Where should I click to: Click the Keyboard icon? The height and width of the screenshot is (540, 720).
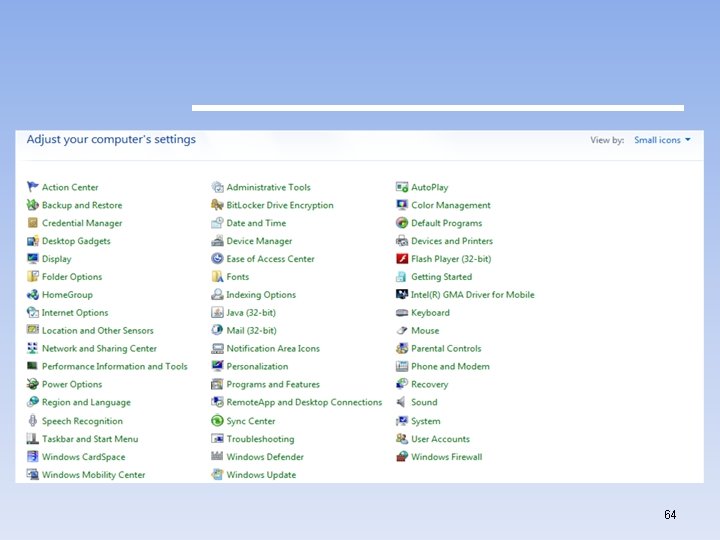[x=402, y=312]
